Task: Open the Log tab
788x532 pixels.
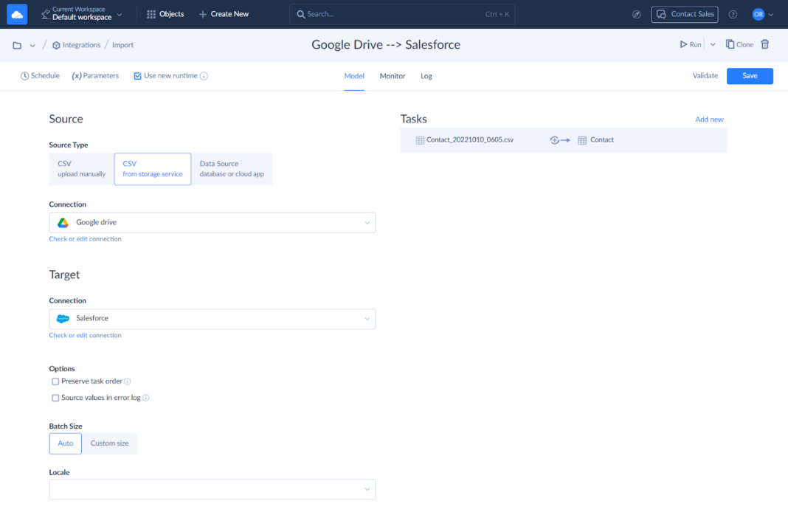Action: click(426, 75)
